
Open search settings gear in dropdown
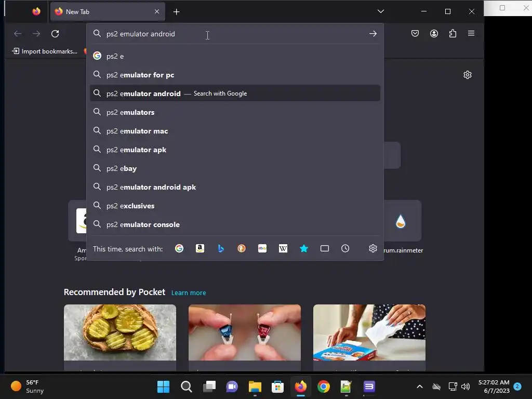click(x=373, y=248)
